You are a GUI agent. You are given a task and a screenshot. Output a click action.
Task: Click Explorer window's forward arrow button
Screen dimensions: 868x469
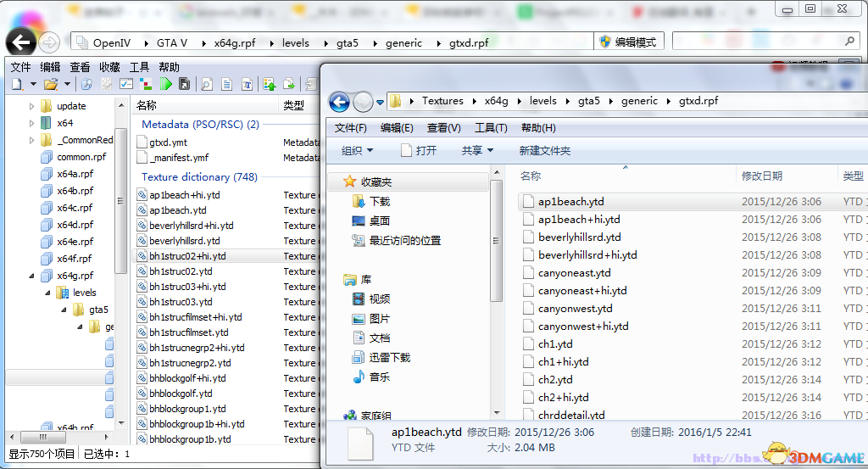363,102
